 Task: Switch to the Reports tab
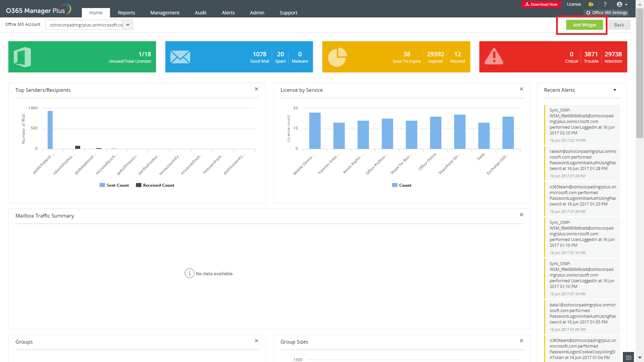[126, 13]
